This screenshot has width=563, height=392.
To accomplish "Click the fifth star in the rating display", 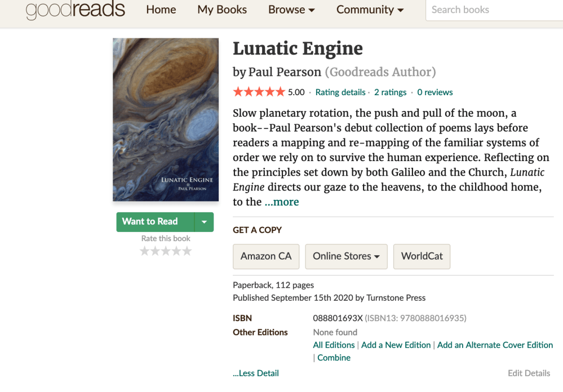I will pos(279,91).
